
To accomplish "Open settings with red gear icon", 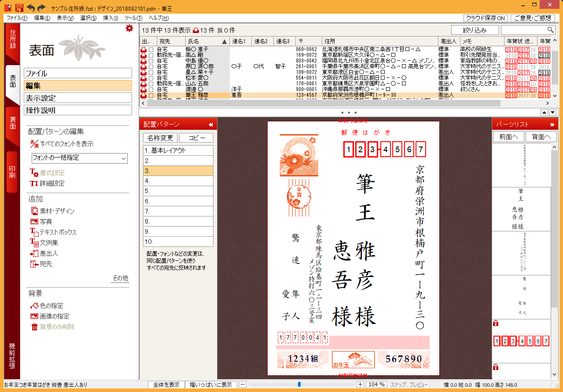I will [129, 29].
